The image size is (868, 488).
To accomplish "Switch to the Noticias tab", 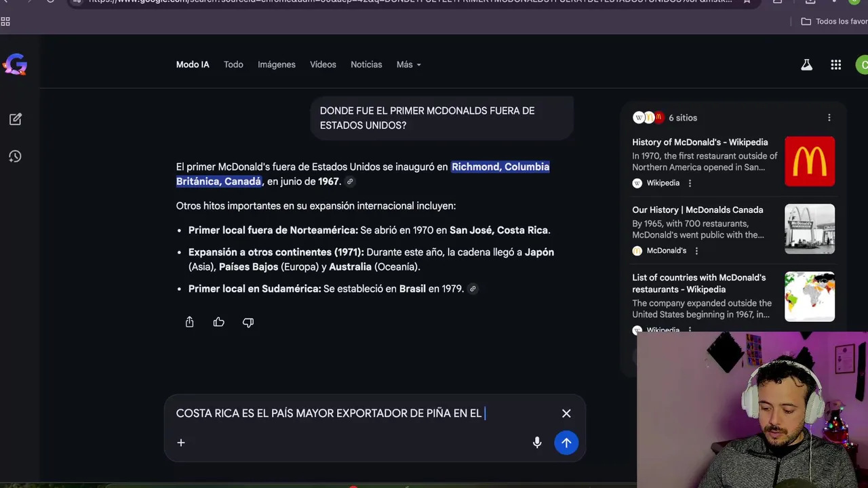I will [x=366, y=64].
